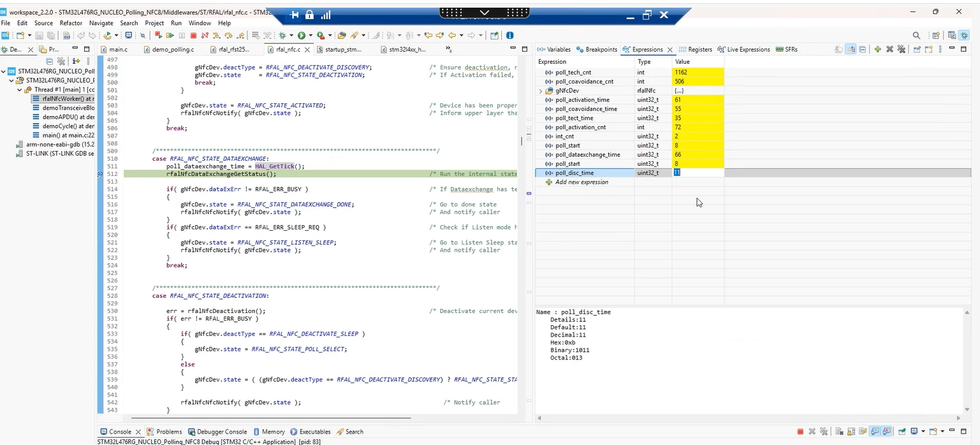Switch to the Variables tab
Viewport: 980px width, 445px height.
553,49
